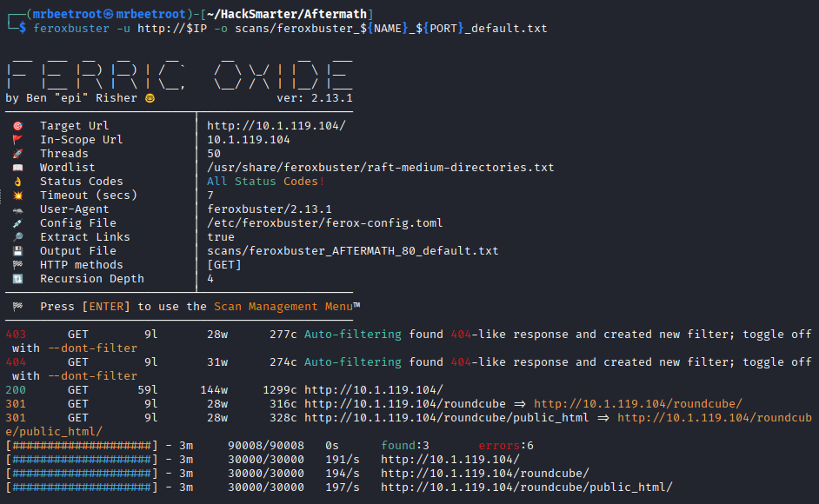Click the 404 status code at the row start
The width and height of the screenshot is (819, 504).
16,362
